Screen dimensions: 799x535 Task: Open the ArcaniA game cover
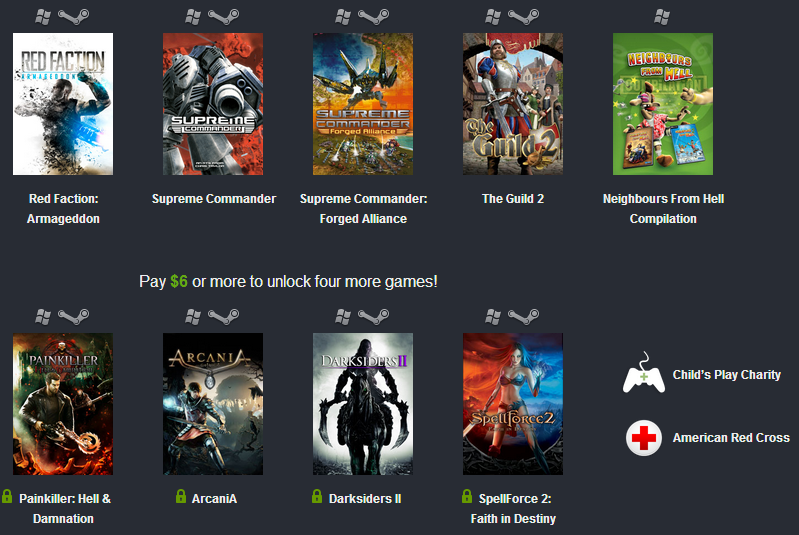[213, 404]
